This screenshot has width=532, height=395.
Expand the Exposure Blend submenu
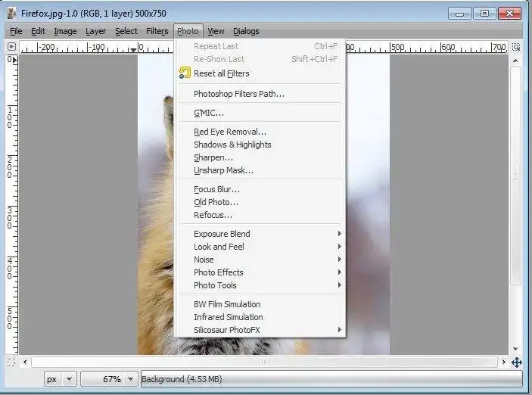click(260, 234)
